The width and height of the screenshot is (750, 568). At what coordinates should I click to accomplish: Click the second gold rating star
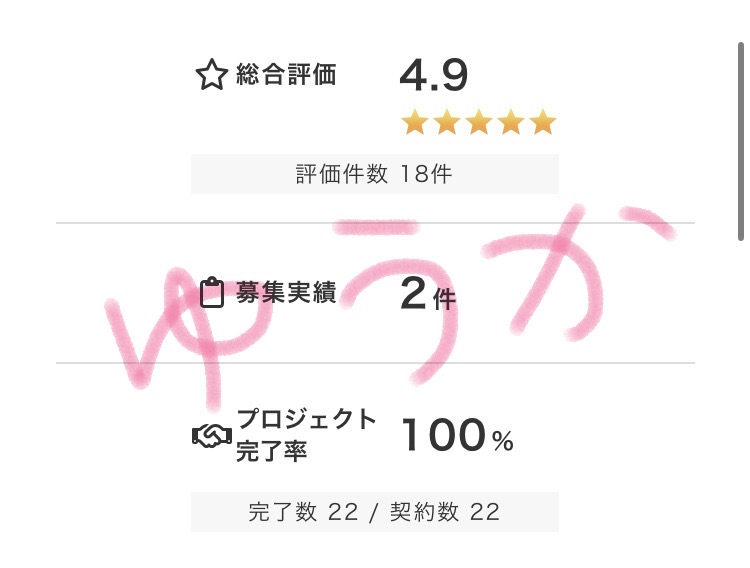tap(446, 123)
